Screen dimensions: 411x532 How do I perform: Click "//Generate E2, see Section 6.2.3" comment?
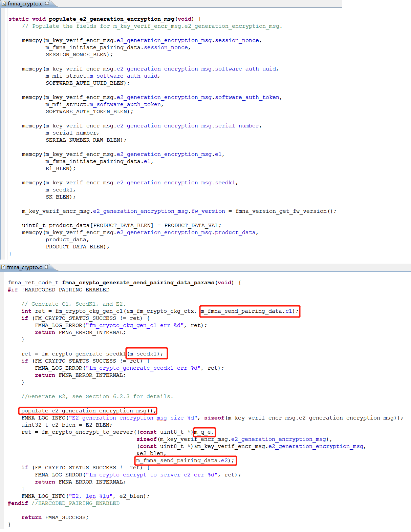pyautogui.click(x=97, y=396)
